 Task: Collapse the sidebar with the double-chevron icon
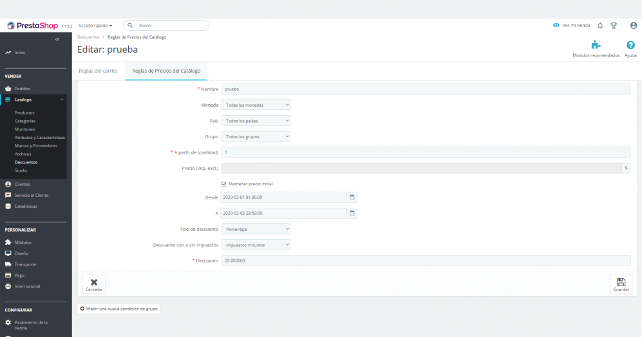pos(57,39)
